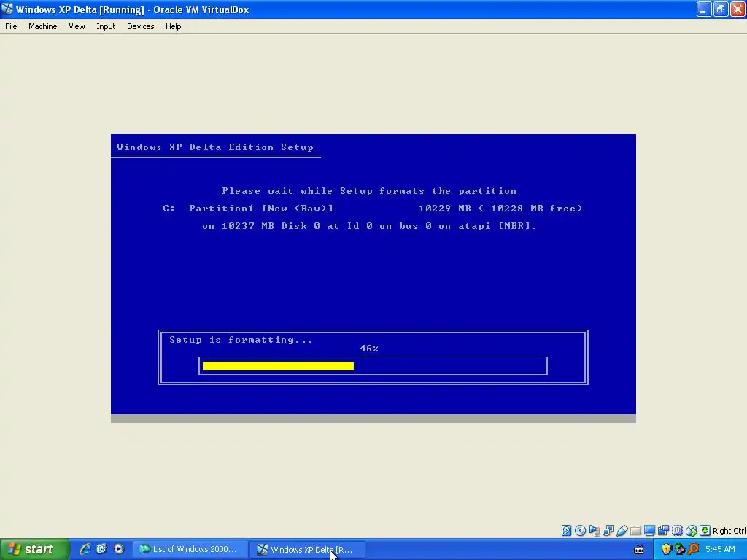The height and width of the screenshot is (560, 747).
Task: Launch Windows Media Player from Quick Launch
Action: pos(119,549)
